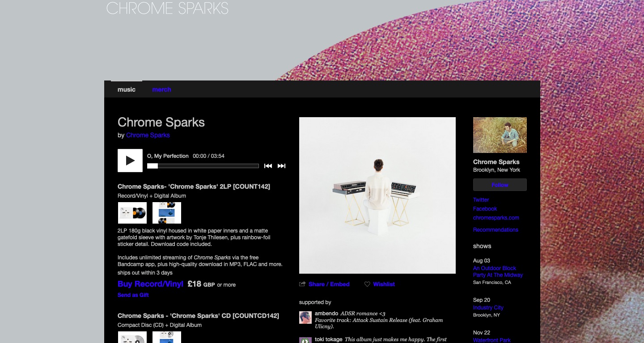Screen dimensions: 644x343
Task: Open ambendo's supporter profile picture
Action: [305, 317]
